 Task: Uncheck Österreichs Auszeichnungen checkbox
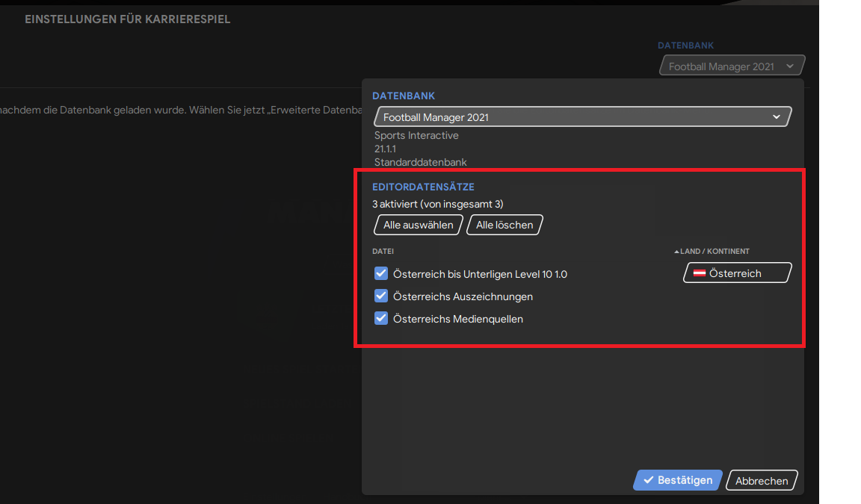click(x=381, y=296)
